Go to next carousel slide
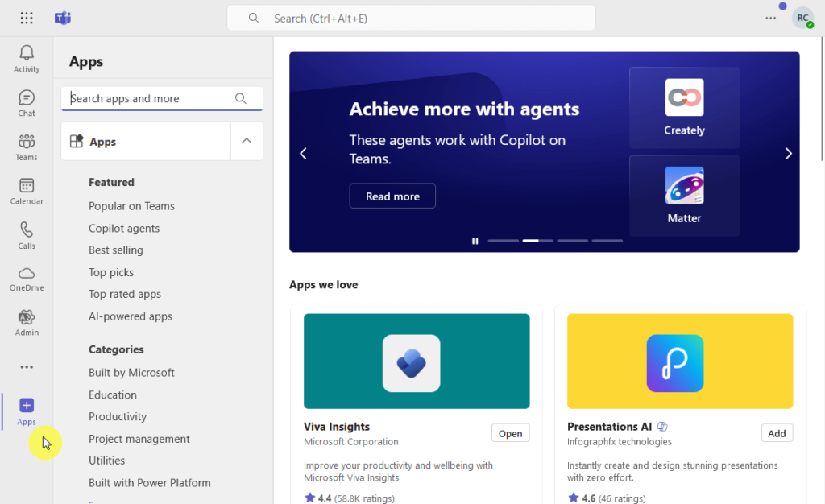Viewport: 825px width, 504px height. tap(788, 154)
